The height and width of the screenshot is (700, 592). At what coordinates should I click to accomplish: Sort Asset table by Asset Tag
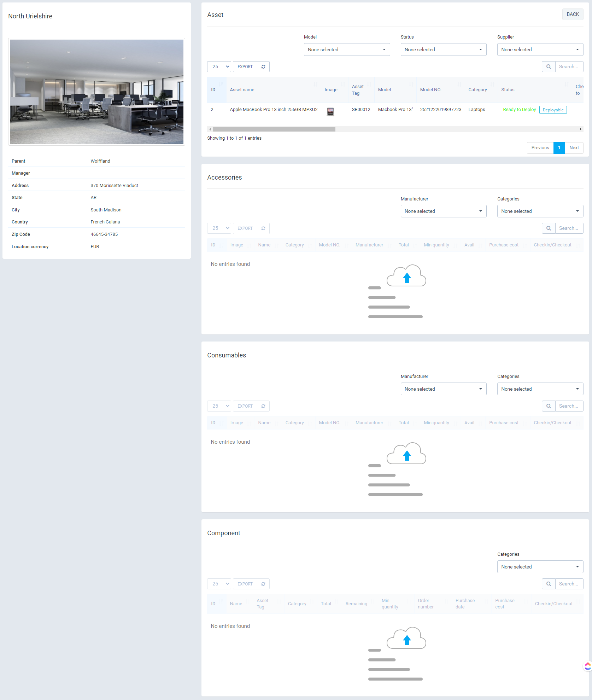pyautogui.click(x=361, y=90)
